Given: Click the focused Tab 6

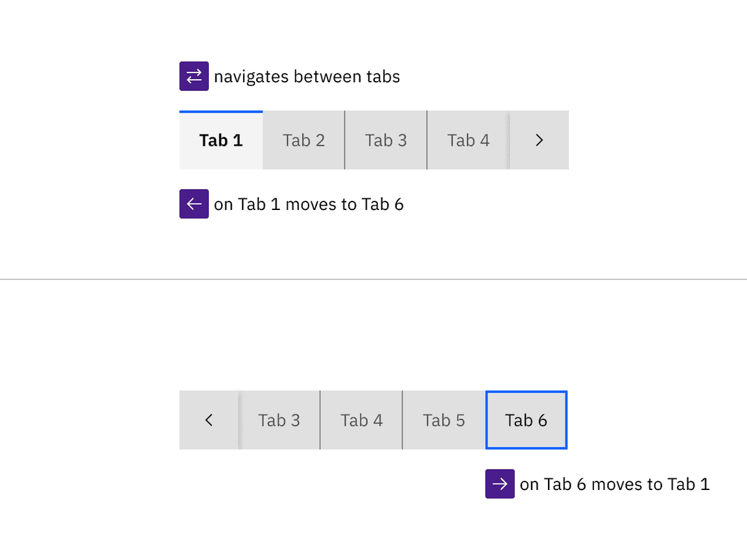Looking at the screenshot, I should pyautogui.click(x=526, y=420).
